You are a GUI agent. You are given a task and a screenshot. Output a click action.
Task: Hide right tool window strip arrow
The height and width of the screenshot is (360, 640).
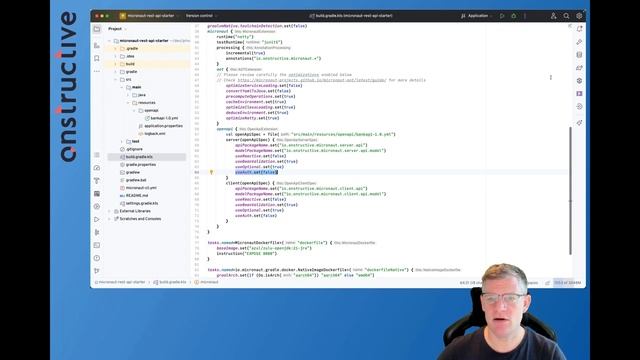coord(570,26)
